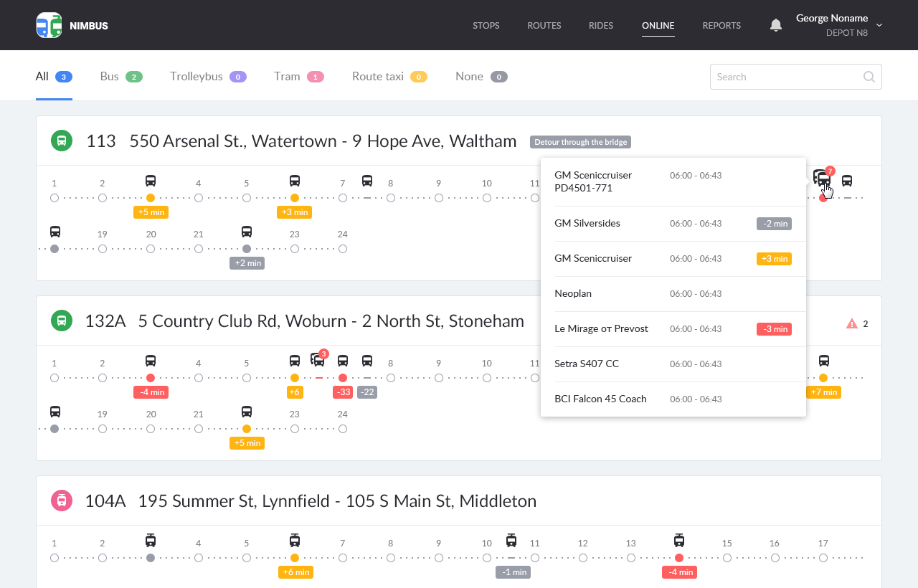This screenshot has height=588, width=918.
Task: Click the -33 delay marker on route 132A
Action: (342, 392)
